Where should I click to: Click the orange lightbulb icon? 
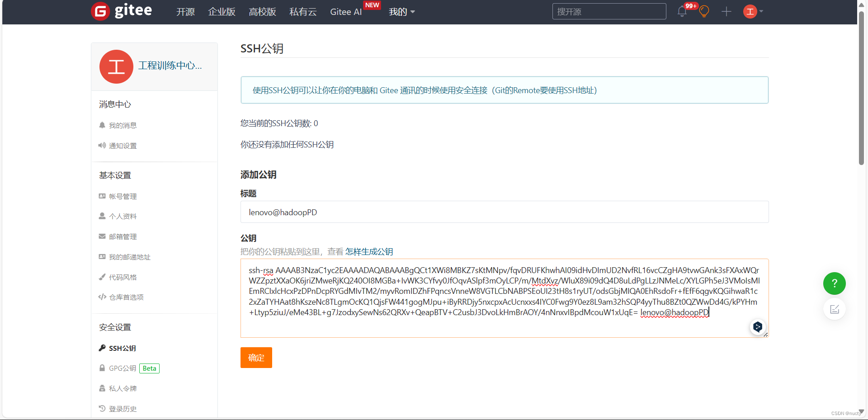[x=704, y=12]
